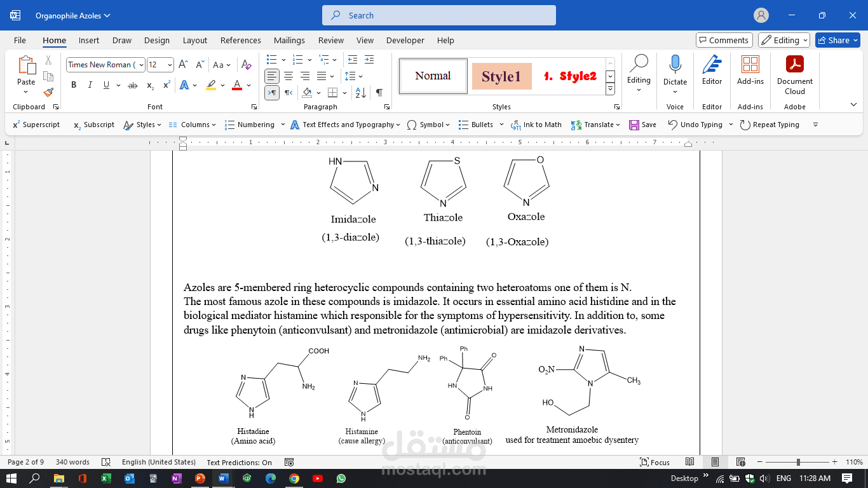The image size is (868, 488).
Task: Click English (United States) language indicator
Action: (x=159, y=462)
